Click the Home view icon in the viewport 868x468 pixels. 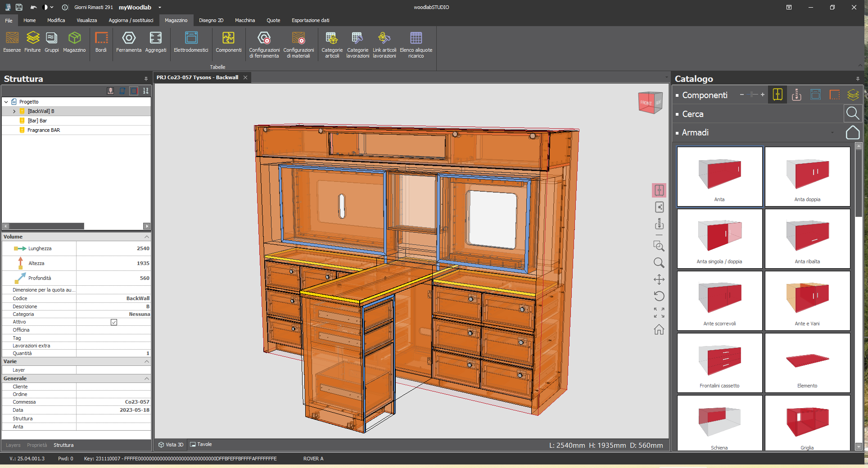[x=659, y=330]
